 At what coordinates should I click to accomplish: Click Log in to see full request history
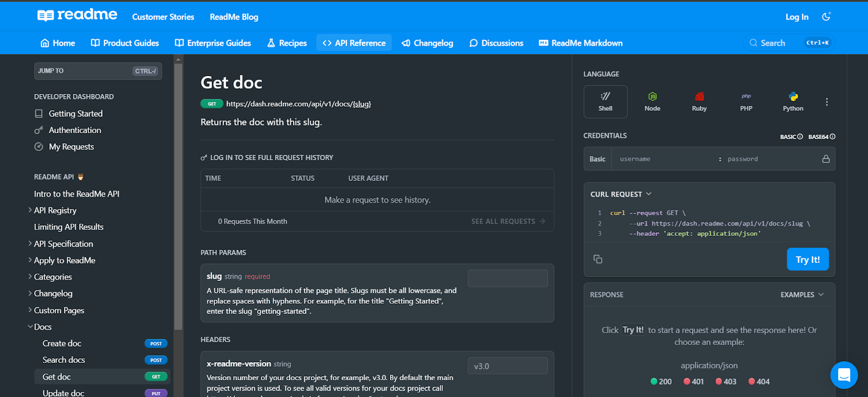[267, 157]
